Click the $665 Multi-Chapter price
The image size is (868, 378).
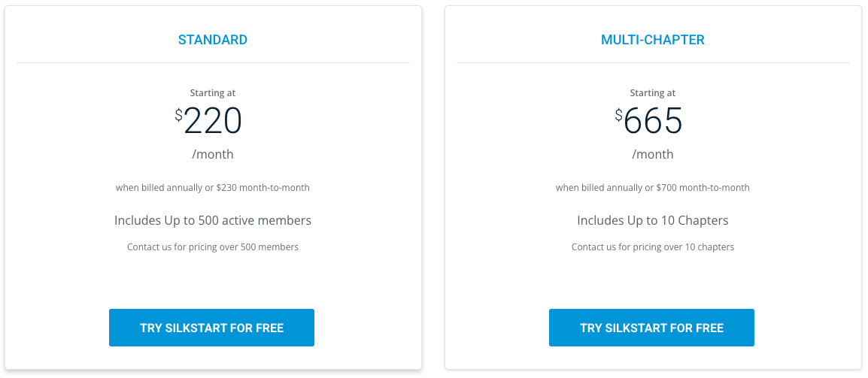coord(653,121)
